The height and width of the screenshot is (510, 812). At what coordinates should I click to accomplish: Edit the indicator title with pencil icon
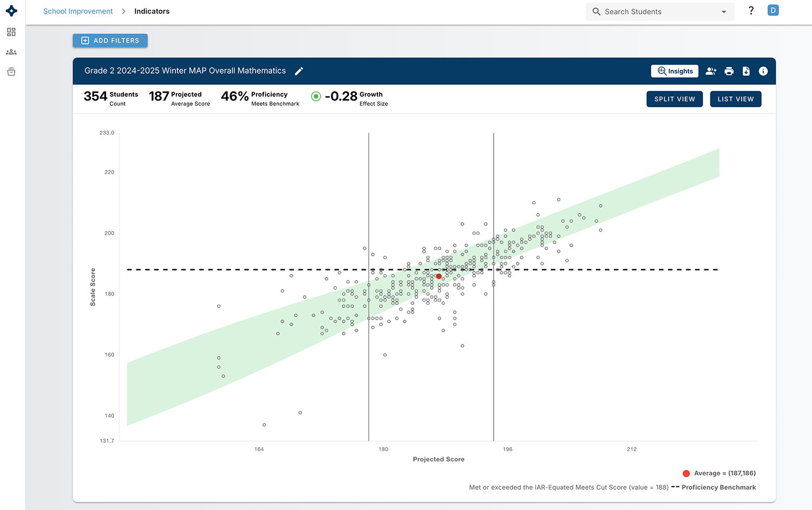(x=299, y=71)
